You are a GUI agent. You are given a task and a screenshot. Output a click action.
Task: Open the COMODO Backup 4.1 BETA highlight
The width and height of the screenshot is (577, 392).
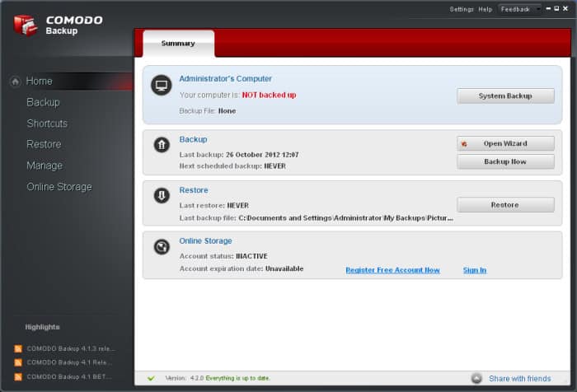pyautogui.click(x=68, y=377)
